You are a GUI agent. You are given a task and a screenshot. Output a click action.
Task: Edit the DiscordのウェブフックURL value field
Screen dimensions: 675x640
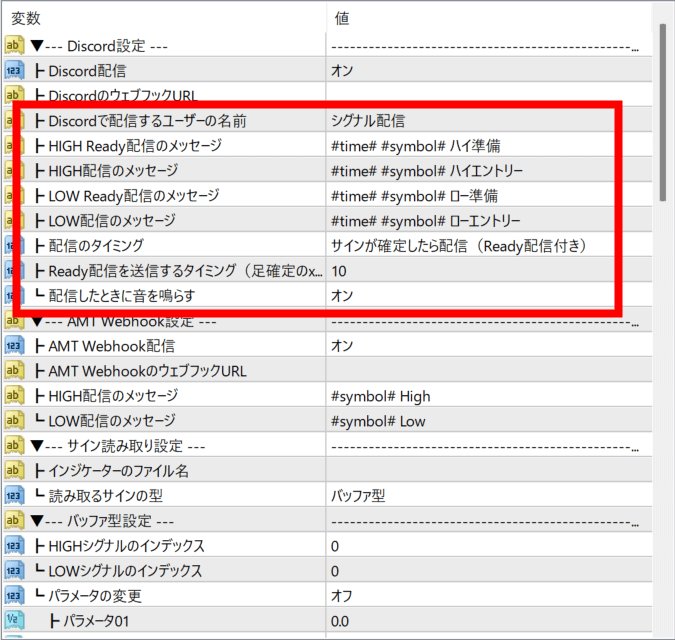click(489, 95)
